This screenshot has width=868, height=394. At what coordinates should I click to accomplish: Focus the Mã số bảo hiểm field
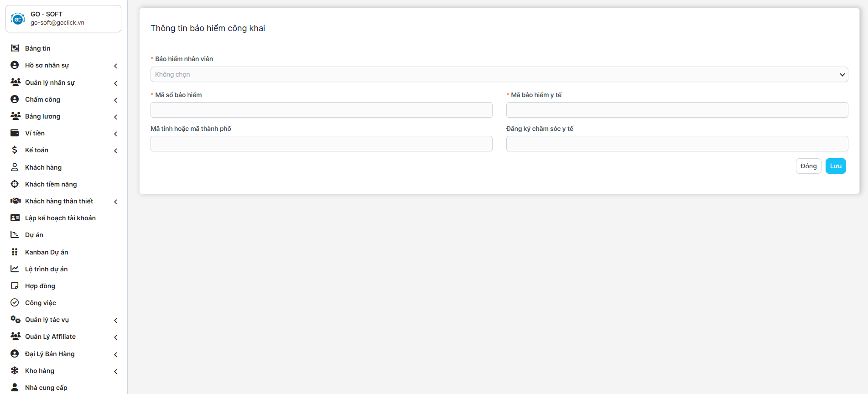(x=321, y=110)
